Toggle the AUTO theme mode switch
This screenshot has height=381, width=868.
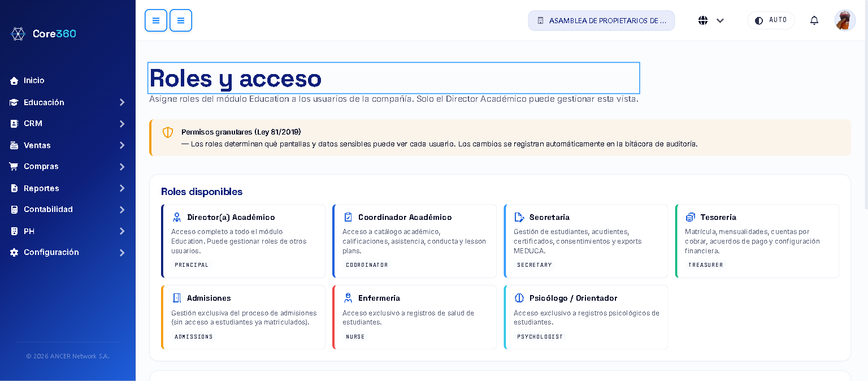771,20
